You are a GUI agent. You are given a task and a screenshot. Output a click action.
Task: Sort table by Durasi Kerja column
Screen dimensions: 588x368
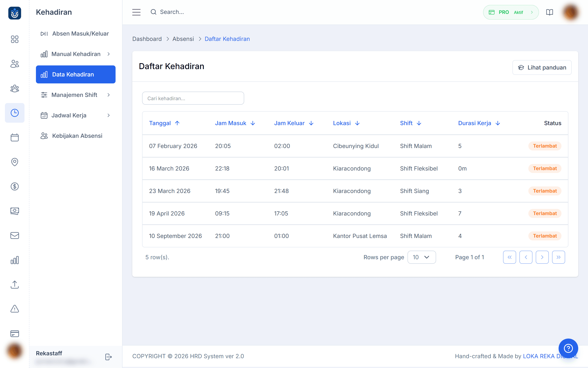tap(479, 123)
